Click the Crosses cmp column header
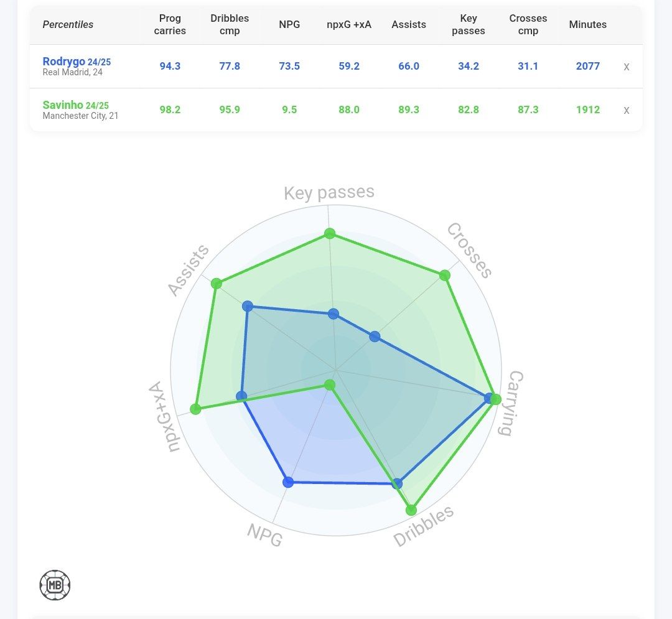This screenshot has width=672, height=619. 528,25
